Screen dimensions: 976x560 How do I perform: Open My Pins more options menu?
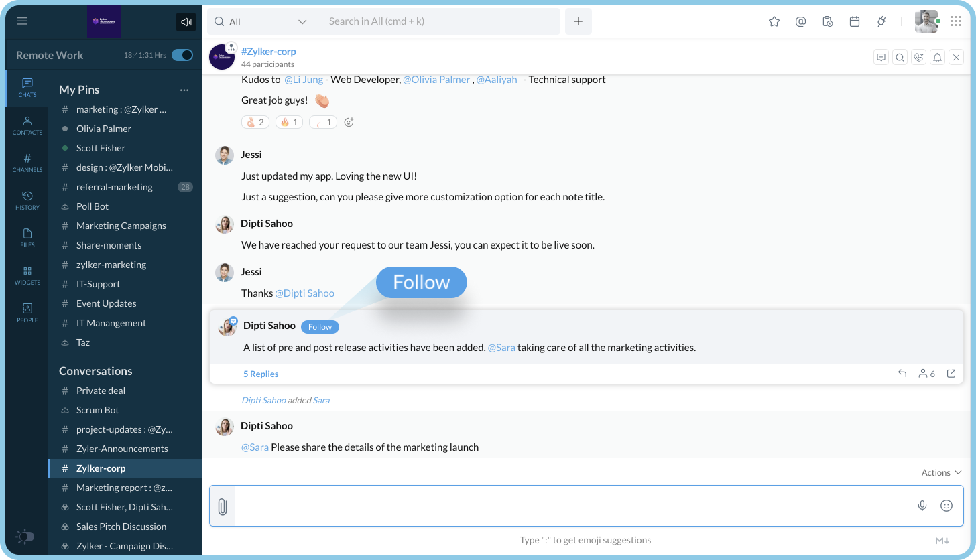pos(184,90)
